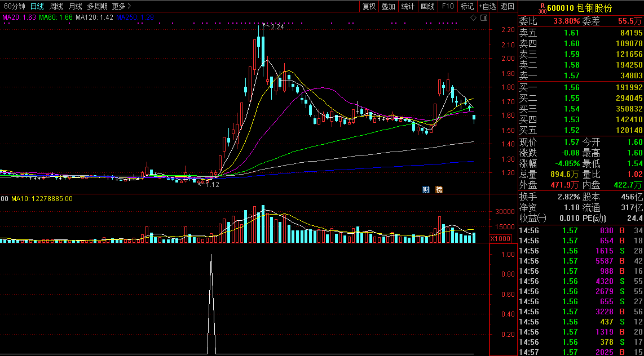Viewport: 644px width, 356px height.
Task: Select the 日线 daily chart tab
Action: (37, 6)
